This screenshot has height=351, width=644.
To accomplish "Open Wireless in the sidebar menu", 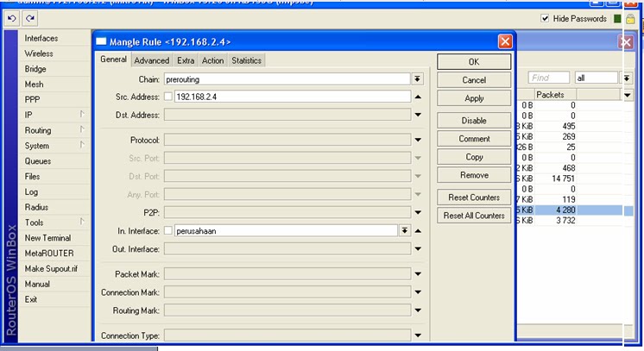I will tap(54, 53).
